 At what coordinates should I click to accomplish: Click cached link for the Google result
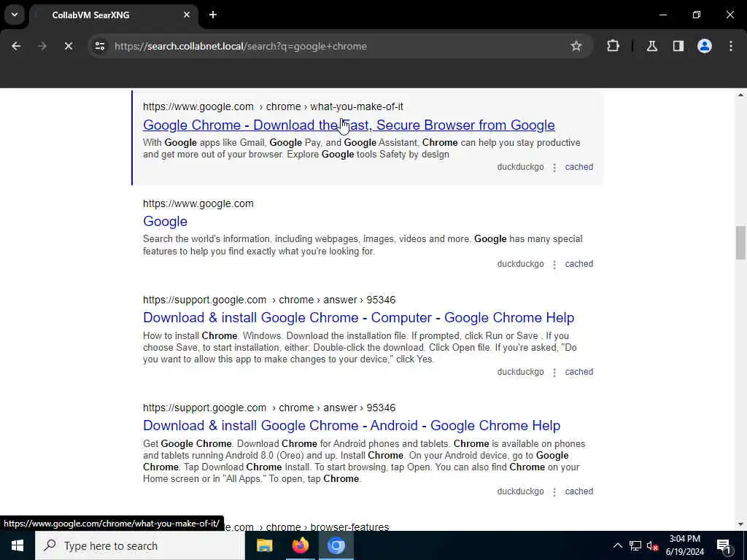pos(578,264)
